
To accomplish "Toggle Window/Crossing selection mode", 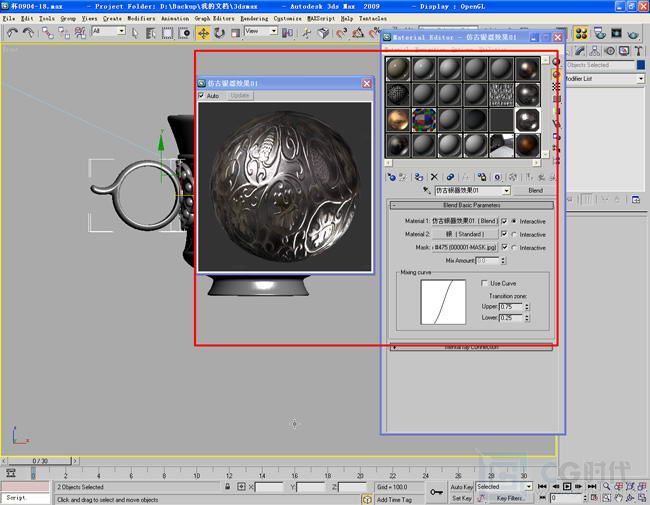I will coord(184,33).
